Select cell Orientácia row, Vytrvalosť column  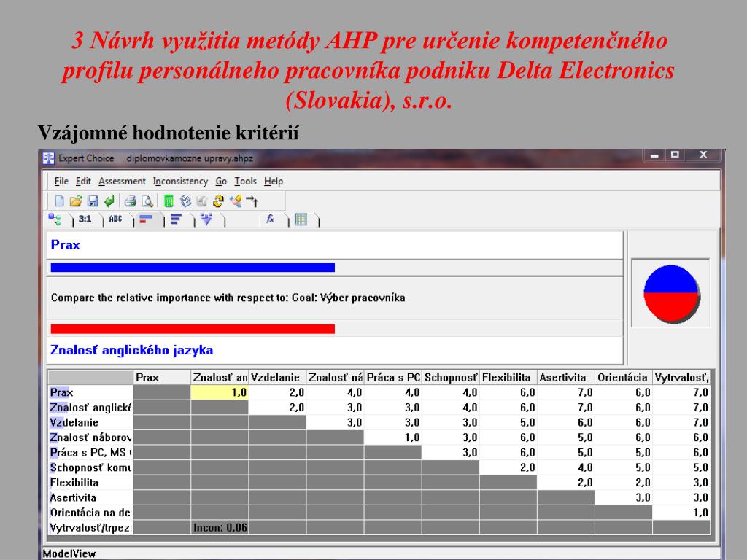681,513
